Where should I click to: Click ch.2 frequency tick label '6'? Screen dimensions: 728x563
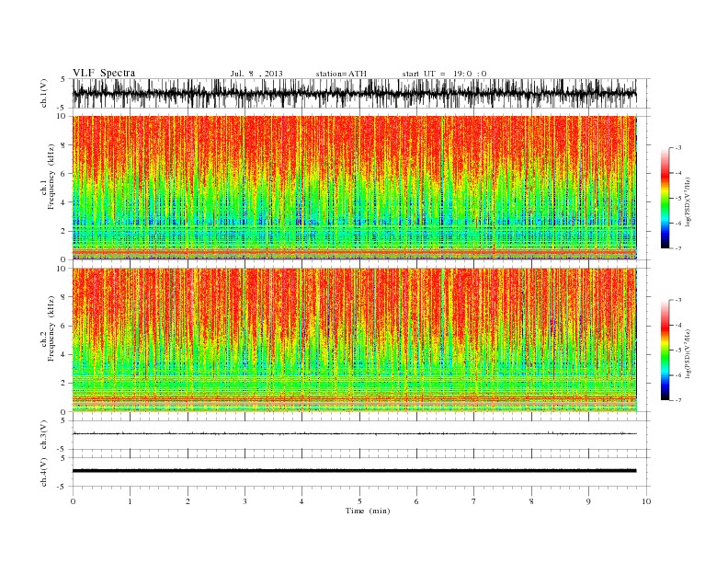(63, 326)
